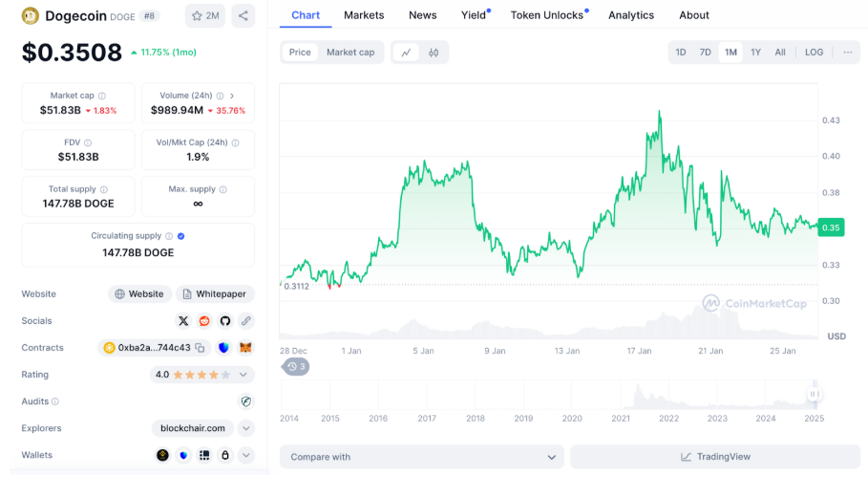Screen dimensions: 868x497
Task: Switch chart to candlestick view
Action: [434, 53]
